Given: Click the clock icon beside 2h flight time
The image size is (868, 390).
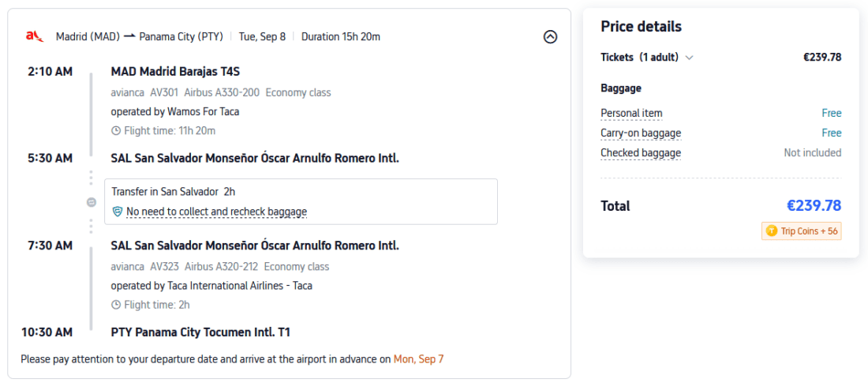Looking at the screenshot, I should click(x=116, y=305).
